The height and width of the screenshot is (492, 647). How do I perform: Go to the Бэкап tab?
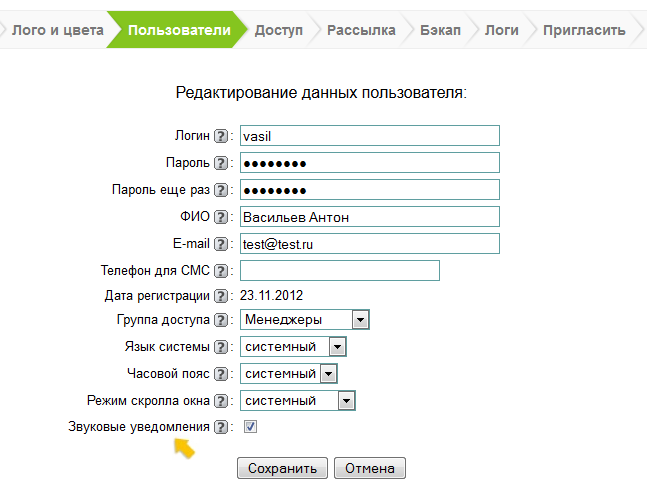click(x=440, y=30)
